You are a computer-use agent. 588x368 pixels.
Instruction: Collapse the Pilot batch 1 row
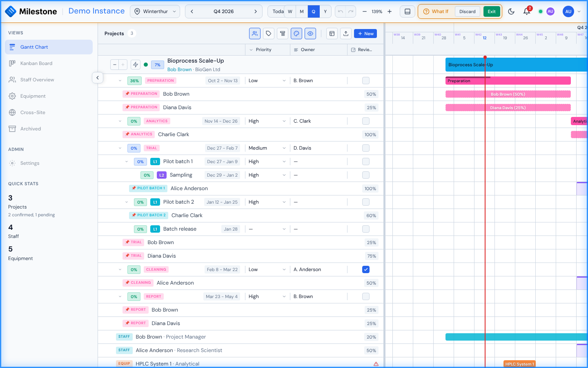tap(127, 162)
